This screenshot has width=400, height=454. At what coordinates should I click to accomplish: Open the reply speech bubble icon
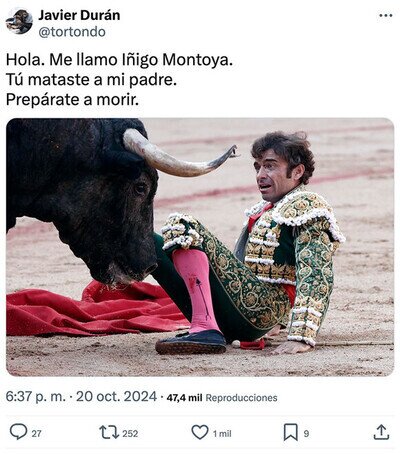tap(18, 432)
